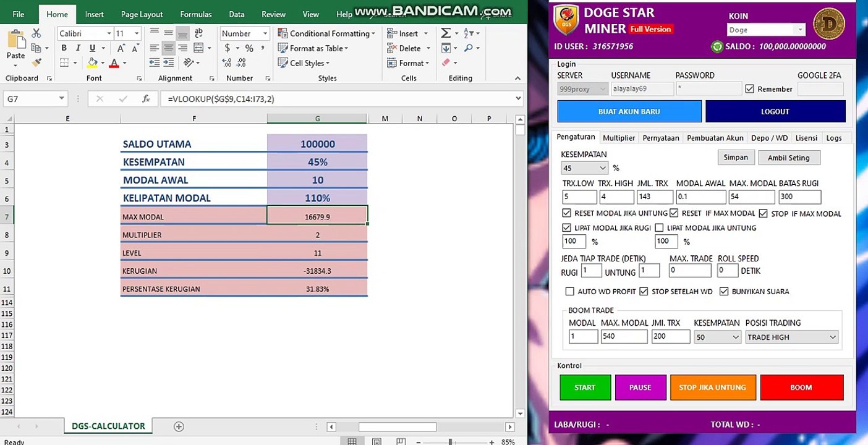Toggle BUNYIKAN SUARA checkbox
The height and width of the screenshot is (445, 868).
point(724,292)
